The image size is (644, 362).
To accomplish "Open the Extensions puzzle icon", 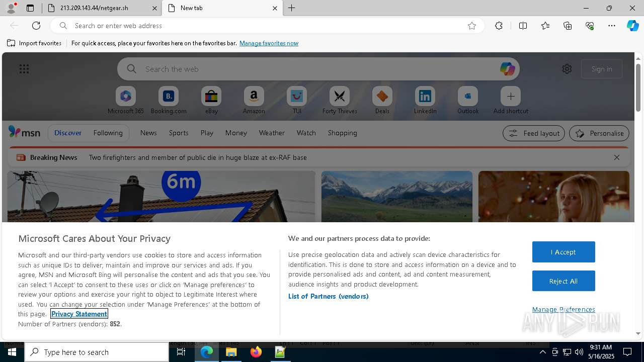I will [x=499, y=26].
